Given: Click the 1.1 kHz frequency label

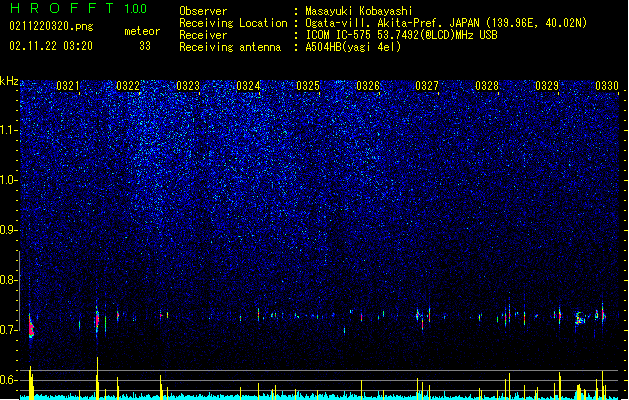Looking at the screenshot, I should click(9, 131).
